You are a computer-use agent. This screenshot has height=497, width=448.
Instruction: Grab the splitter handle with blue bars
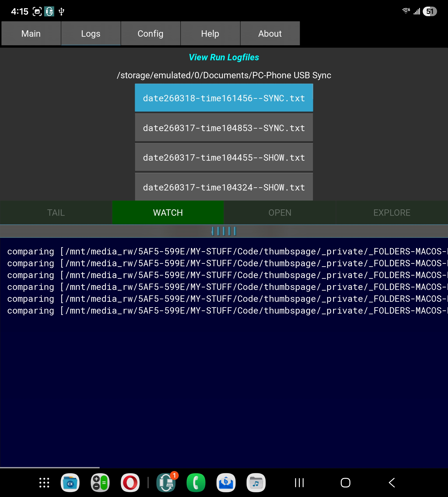pos(224,231)
